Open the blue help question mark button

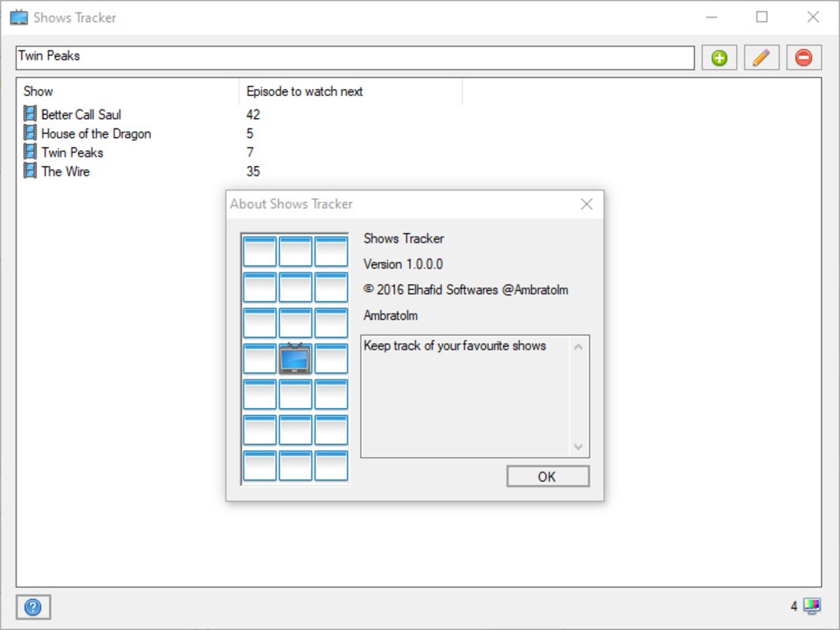[33, 607]
